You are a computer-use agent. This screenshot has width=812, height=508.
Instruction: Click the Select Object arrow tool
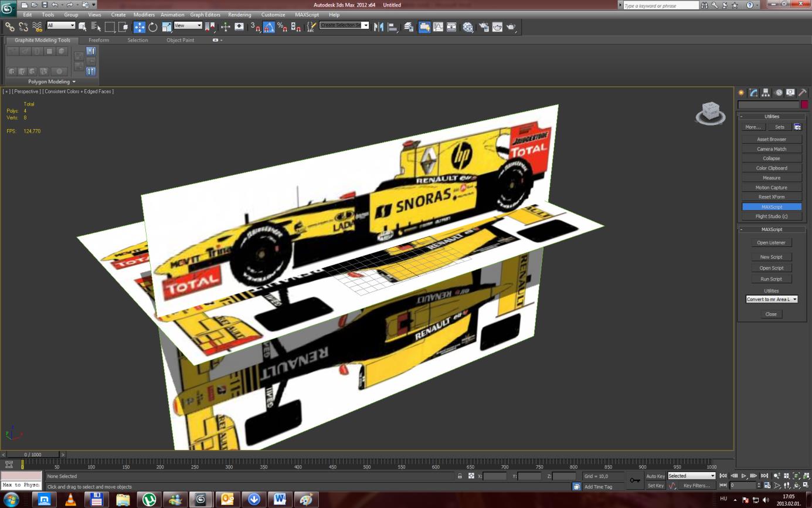pos(82,26)
